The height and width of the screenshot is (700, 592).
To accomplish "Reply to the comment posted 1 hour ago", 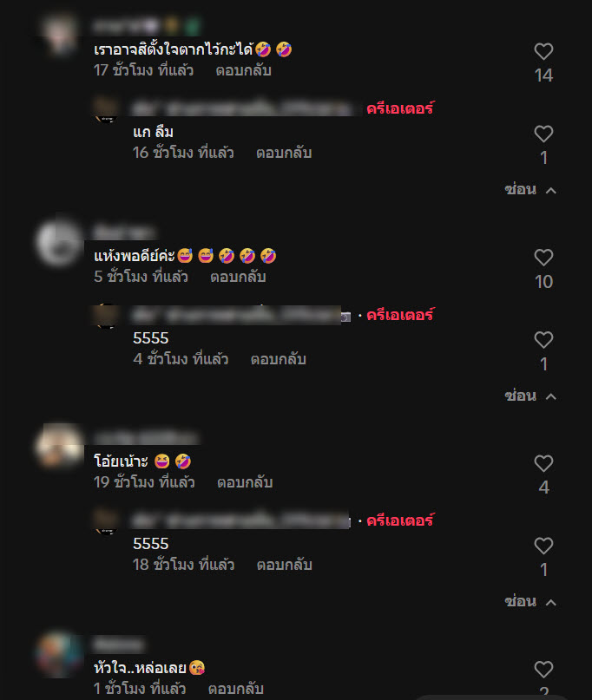I will pyautogui.click(x=236, y=689).
